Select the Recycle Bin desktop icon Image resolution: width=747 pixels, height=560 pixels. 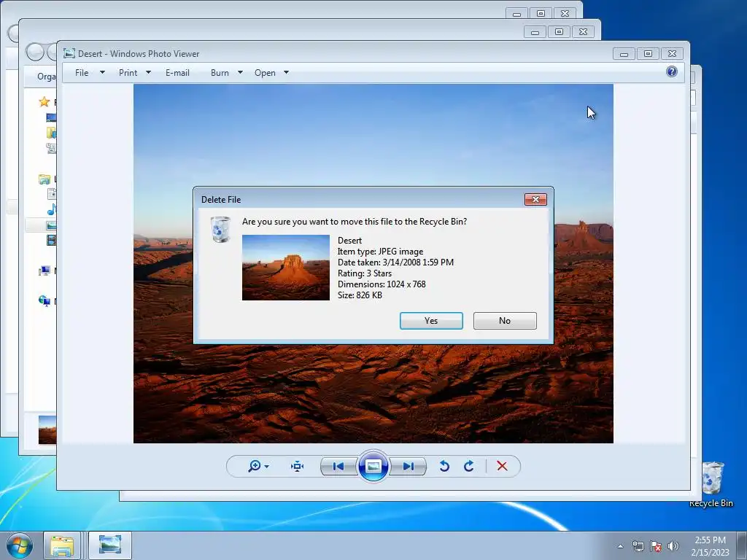click(x=711, y=483)
